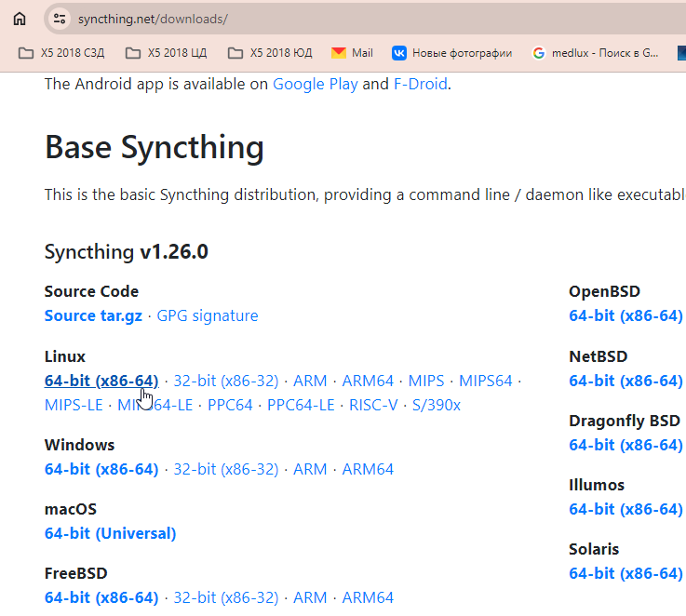Download Linux S/390x build
This screenshot has width=686, height=616.
tap(437, 405)
